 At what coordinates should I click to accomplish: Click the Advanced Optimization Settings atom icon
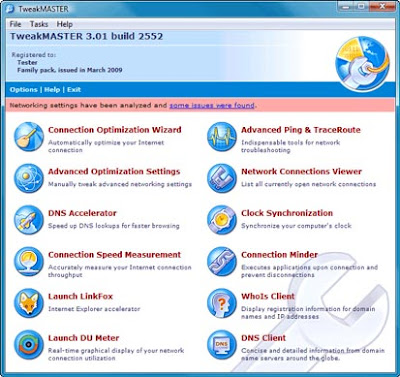tap(29, 178)
